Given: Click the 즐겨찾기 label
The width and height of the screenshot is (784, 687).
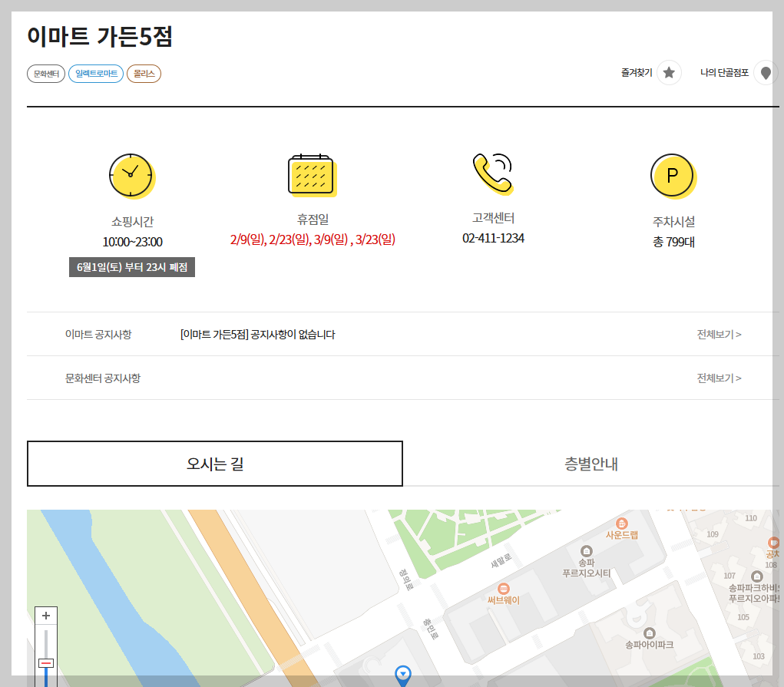Looking at the screenshot, I should 637,72.
